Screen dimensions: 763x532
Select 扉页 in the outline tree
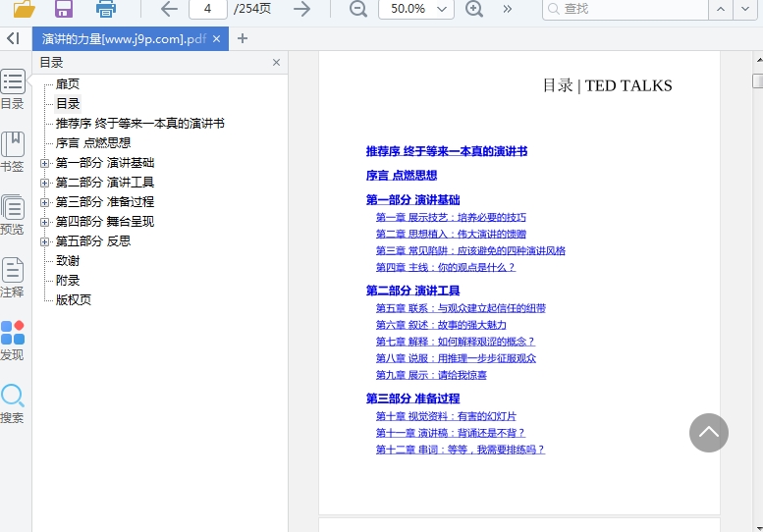point(68,84)
